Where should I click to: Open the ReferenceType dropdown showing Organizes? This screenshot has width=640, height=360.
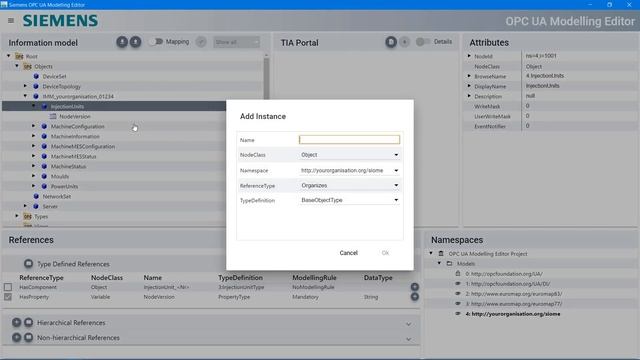349,185
